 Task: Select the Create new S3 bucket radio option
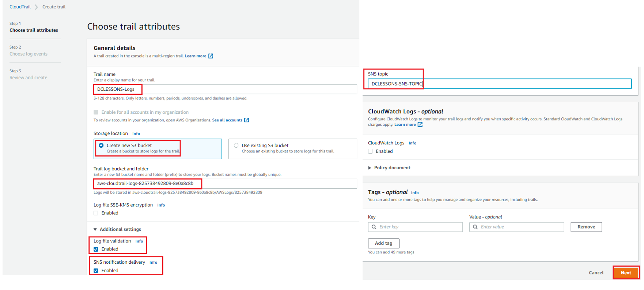click(x=101, y=146)
